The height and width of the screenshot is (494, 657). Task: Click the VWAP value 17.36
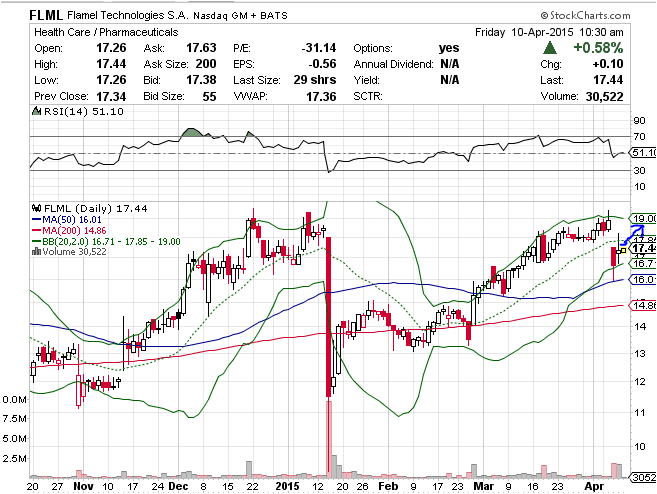coord(321,96)
